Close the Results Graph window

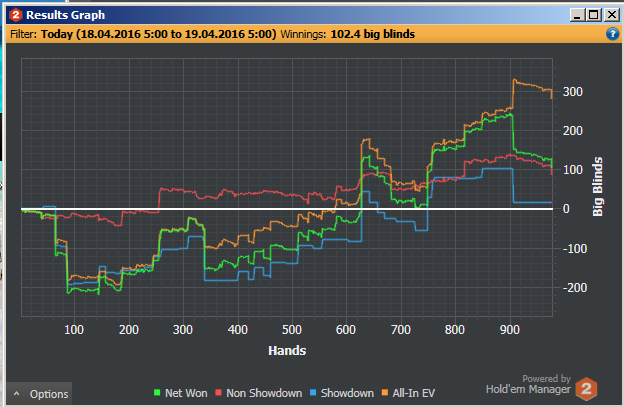click(612, 15)
